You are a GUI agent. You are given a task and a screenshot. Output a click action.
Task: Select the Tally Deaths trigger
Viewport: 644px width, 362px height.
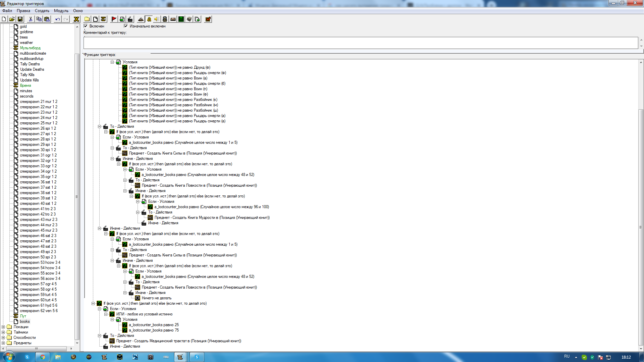(30, 64)
